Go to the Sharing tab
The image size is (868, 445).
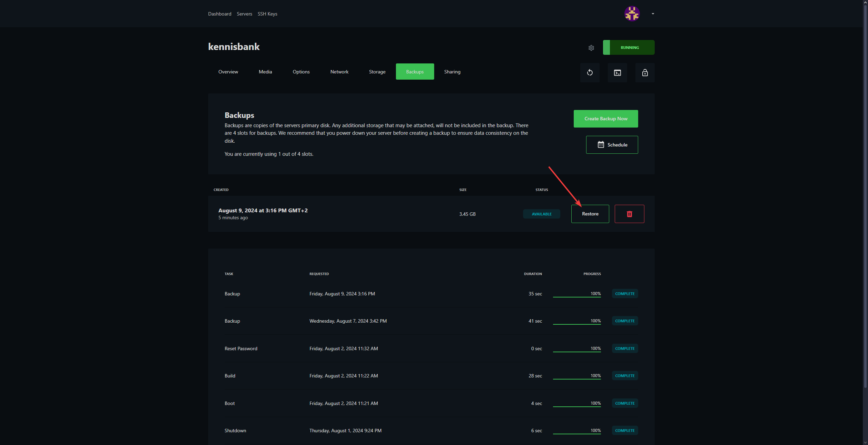(452, 72)
